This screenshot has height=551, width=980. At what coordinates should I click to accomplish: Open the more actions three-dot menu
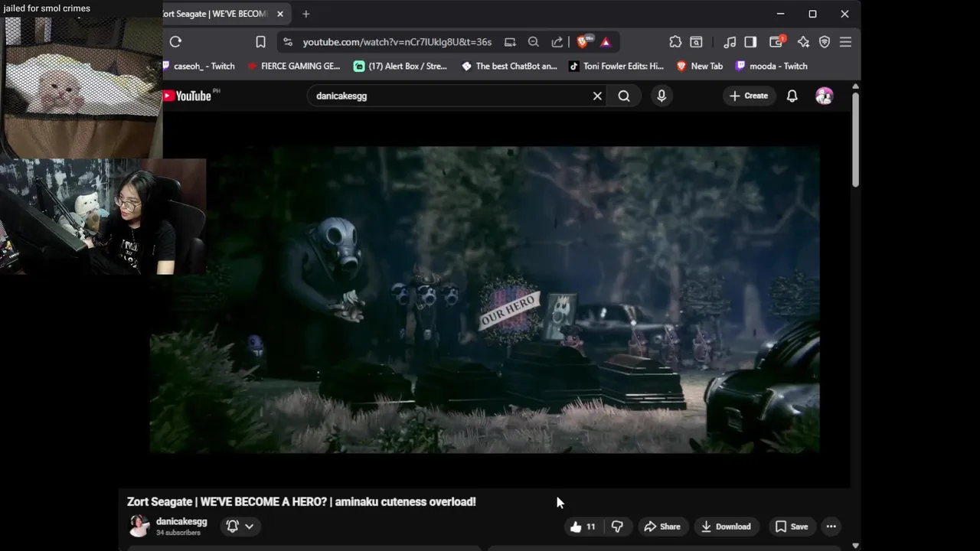831,527
